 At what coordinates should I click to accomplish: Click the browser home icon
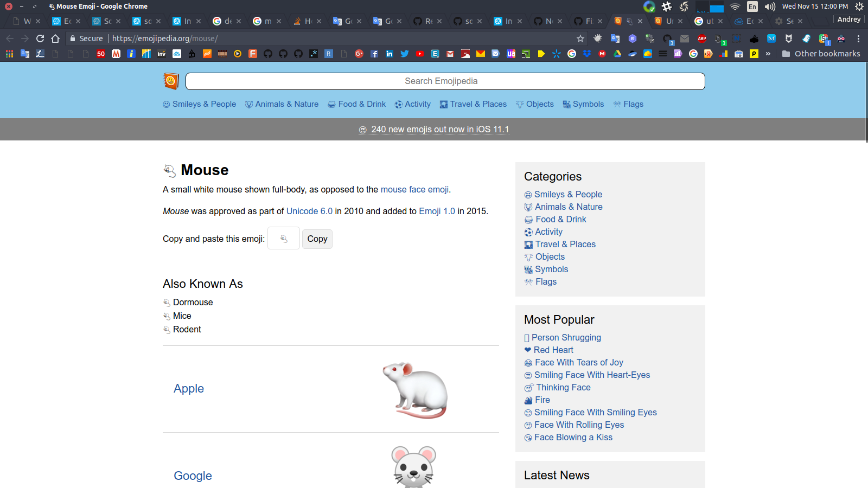pos(55,38)
